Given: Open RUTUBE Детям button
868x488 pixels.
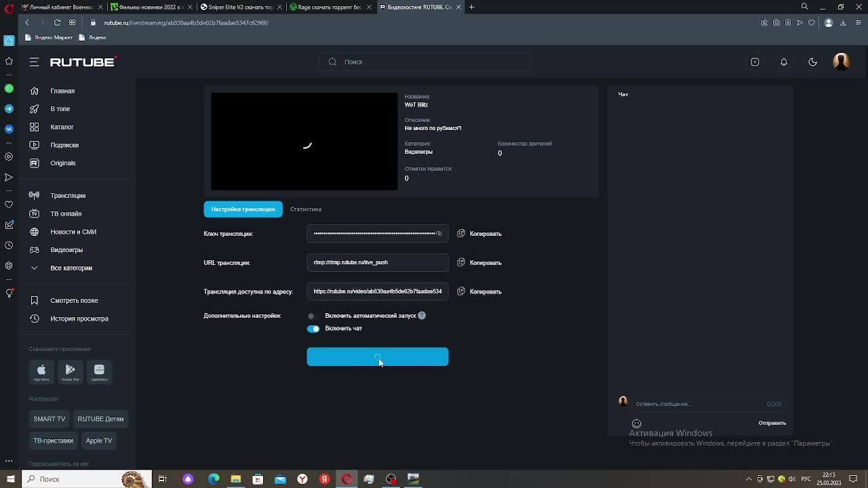Looking at the screenshot, I should (100, 419).
